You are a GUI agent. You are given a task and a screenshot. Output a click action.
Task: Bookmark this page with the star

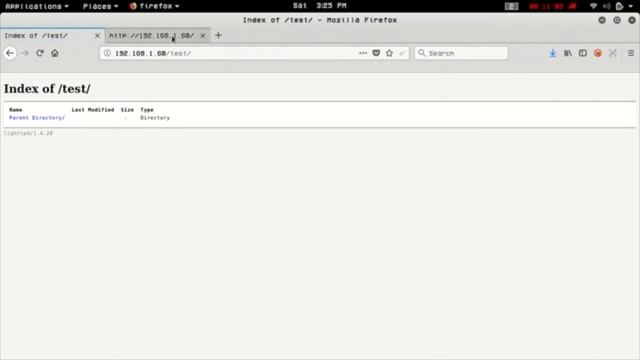389,53
